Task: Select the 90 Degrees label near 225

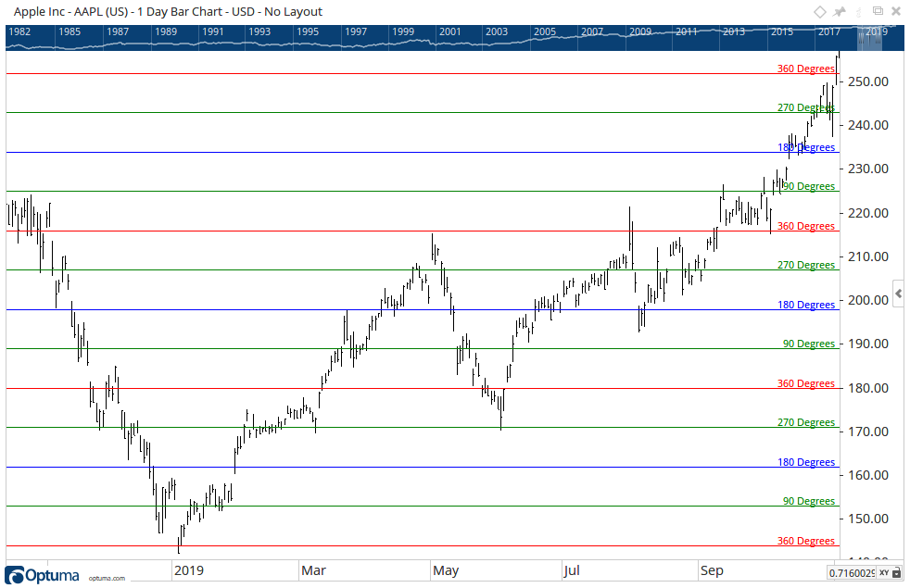Action: click(809, 186)
